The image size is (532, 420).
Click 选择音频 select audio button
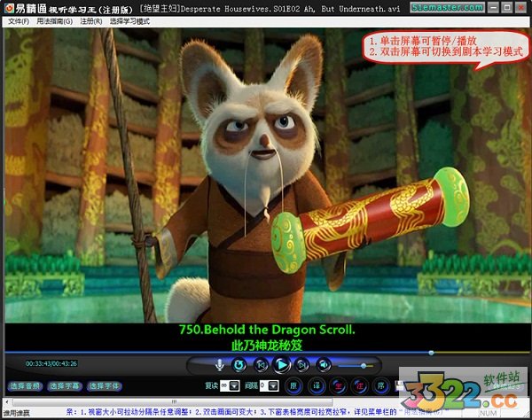(x=25, y=386)
